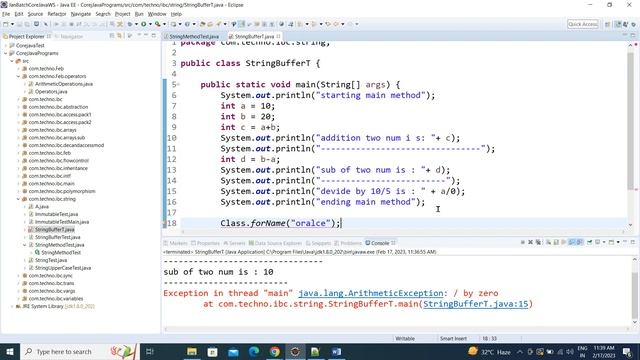The height and width of the screenshot is (360, 640).
Task: Open the Navigate menu
Action: 81,14
